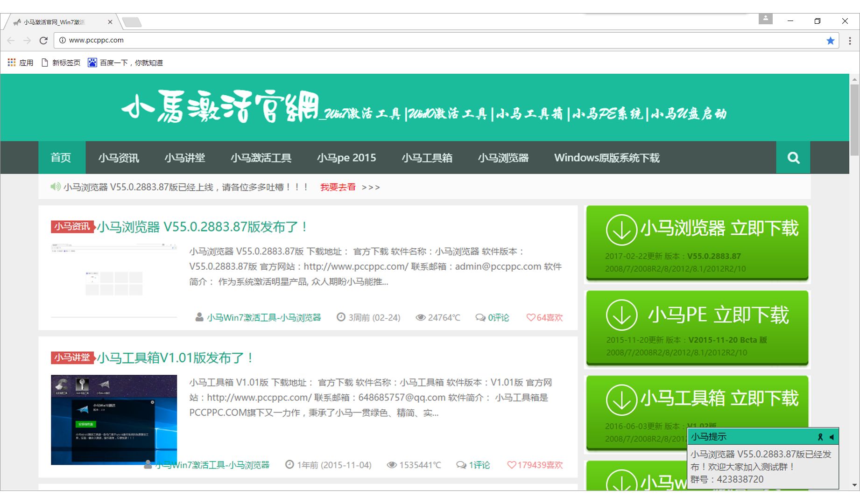Open the 小马资讯 navigation item
This screenshot has height=504, width=860.
pos(119,158)
